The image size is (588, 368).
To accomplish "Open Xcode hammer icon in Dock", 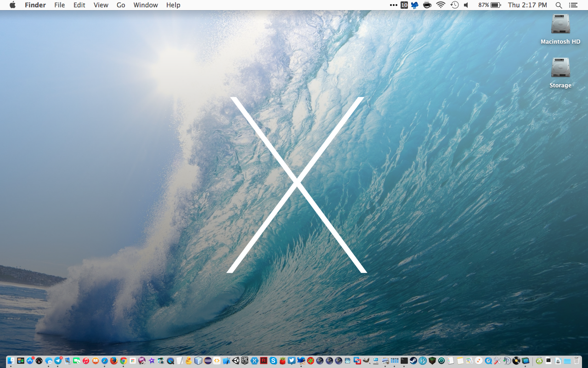I will coord(226,361).
